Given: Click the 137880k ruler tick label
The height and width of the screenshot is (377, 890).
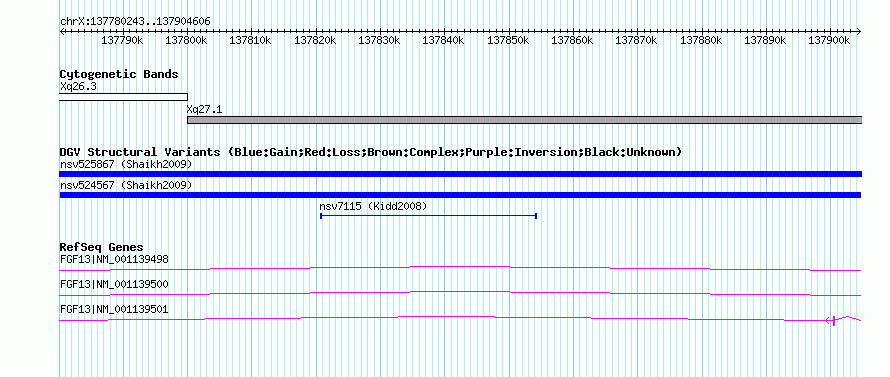Looking at the screenshot, I should [x=702, y=40].
